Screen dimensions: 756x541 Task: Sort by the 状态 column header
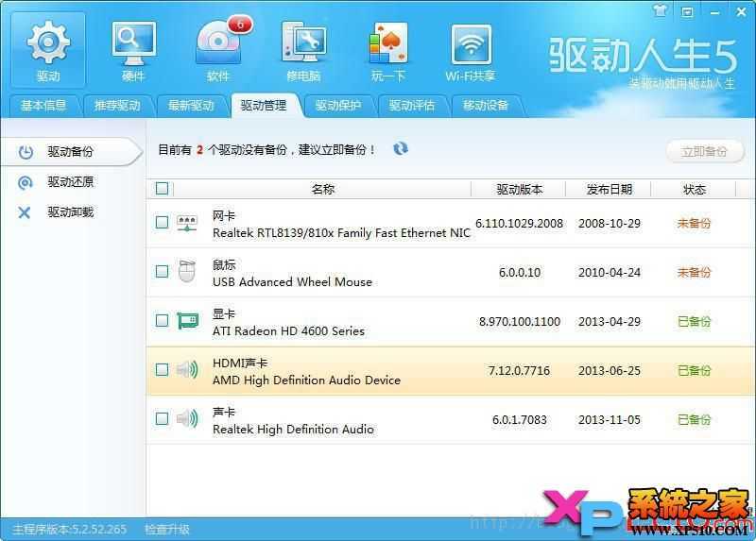click(x=694, y=190)
